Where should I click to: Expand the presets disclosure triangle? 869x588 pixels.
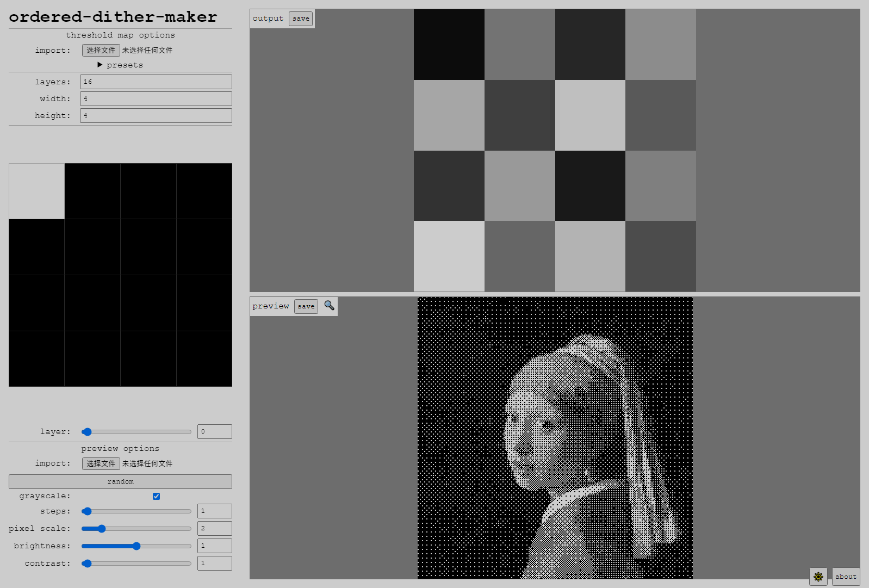(x=100, y=65)
